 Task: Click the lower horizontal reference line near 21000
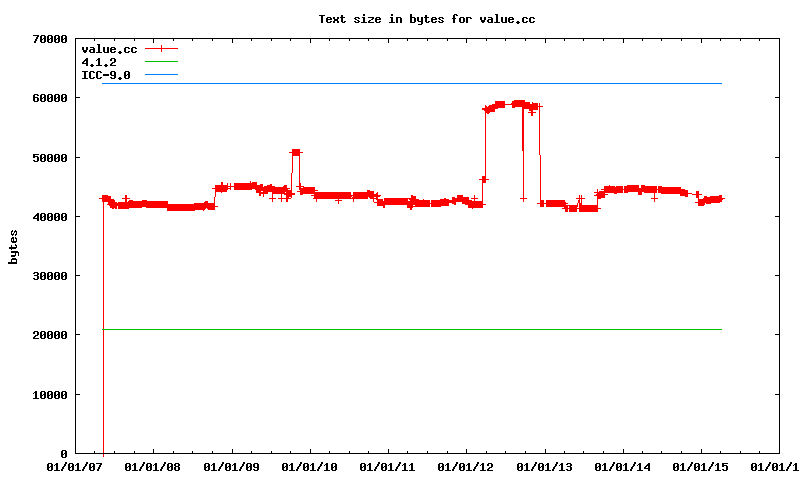pos(400,329)
